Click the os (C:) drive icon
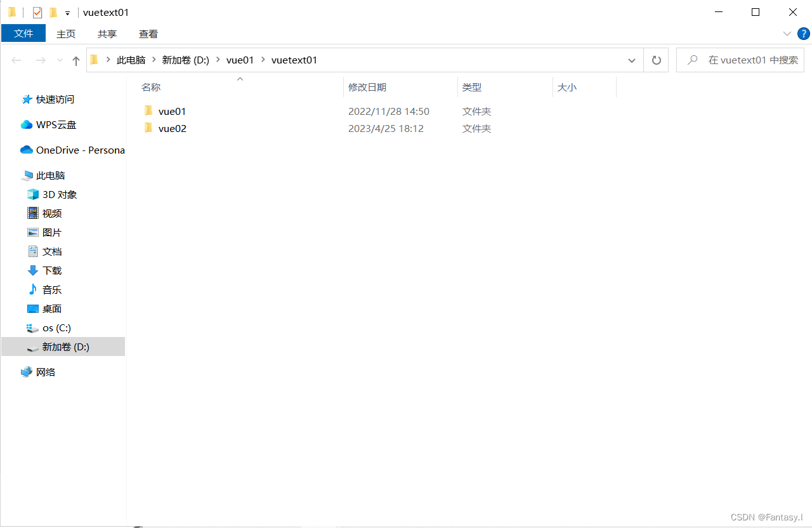The image size is (812, 528). [x=33, y=328]
